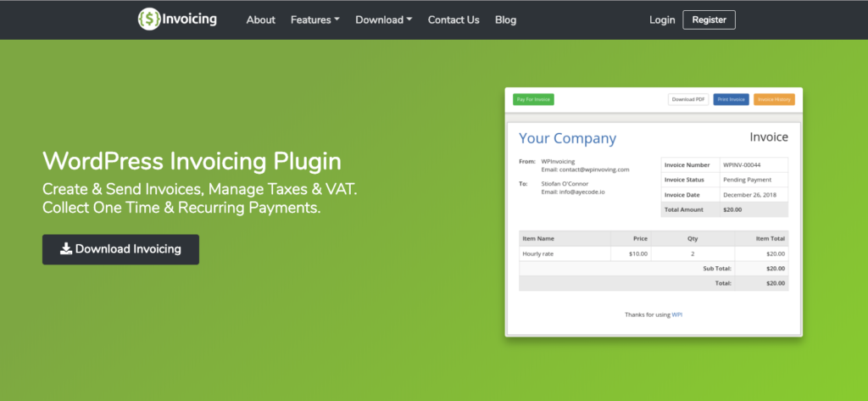Click the Register button

709,20
